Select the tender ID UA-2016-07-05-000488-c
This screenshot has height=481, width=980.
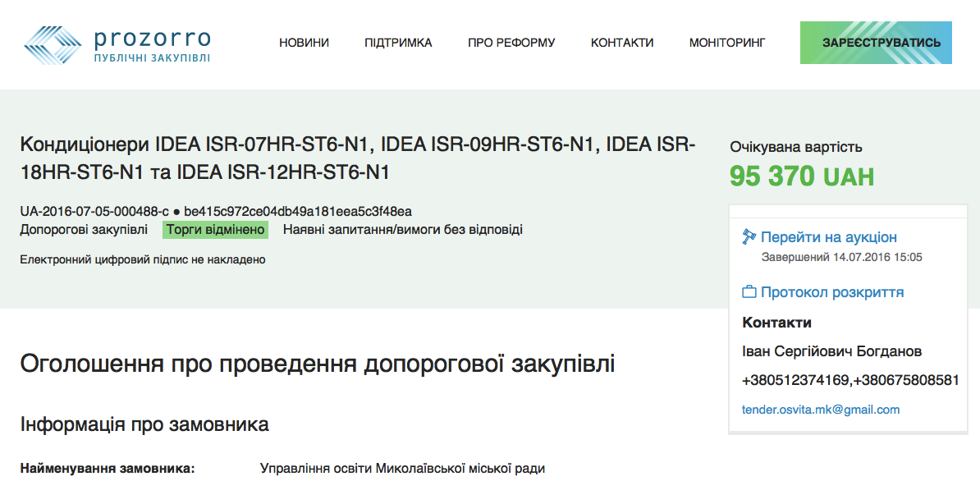tap(94, 211)
